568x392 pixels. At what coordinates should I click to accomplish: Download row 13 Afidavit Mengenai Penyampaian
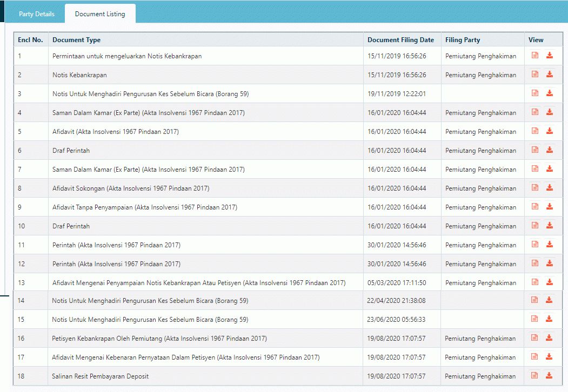550,282
